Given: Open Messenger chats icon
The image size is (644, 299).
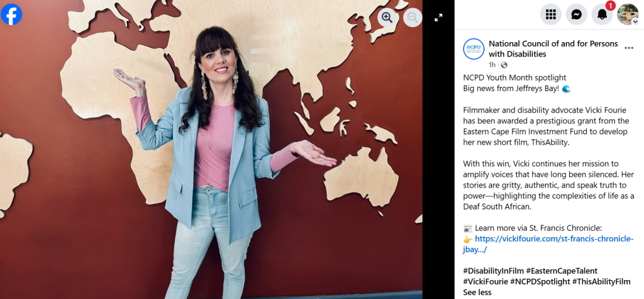Looking at the screenshot, I should click(577, 14).
